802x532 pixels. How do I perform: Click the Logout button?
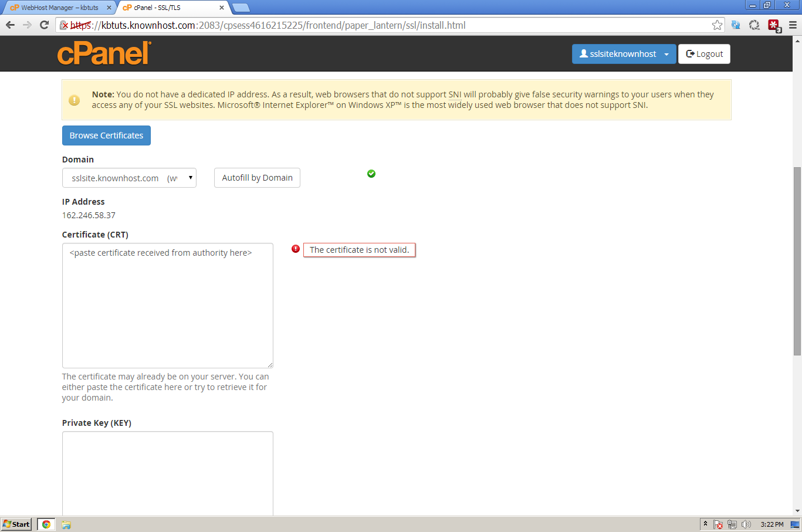tap(704, 54)
